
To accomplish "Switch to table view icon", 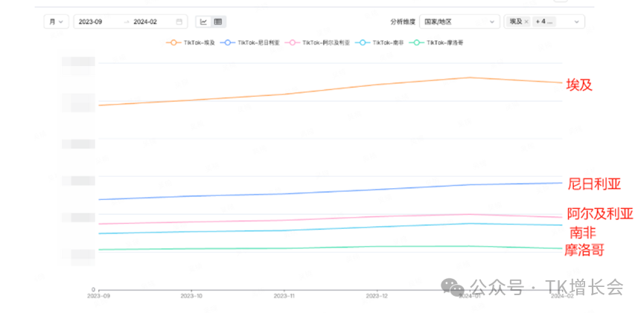I will click(x=217, y=22).
